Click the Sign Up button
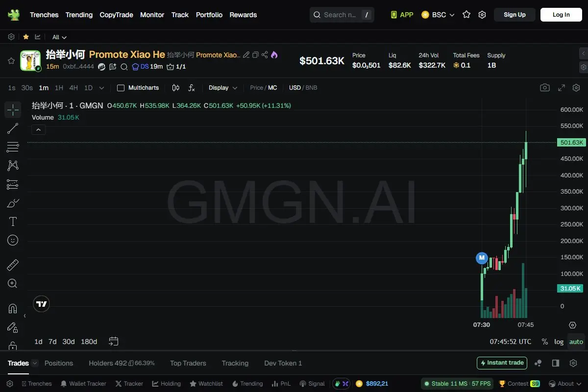 514,15
